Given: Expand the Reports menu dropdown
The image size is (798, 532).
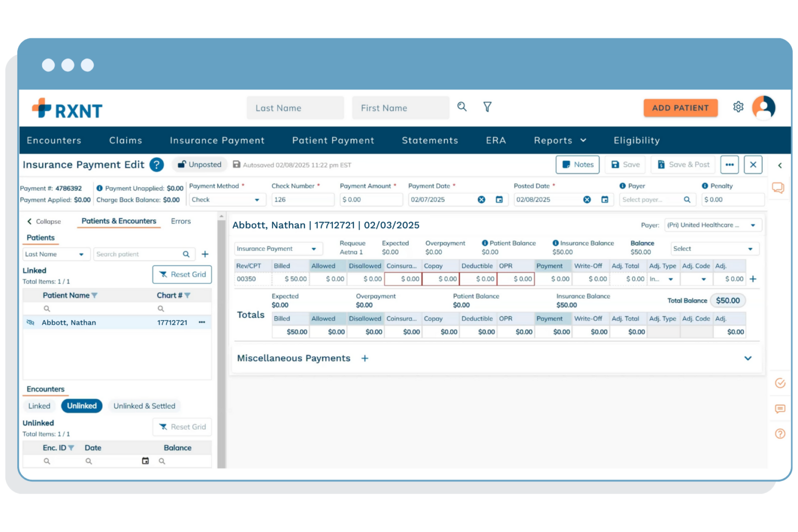Looking at the screenshot, I should pos(560,140).
